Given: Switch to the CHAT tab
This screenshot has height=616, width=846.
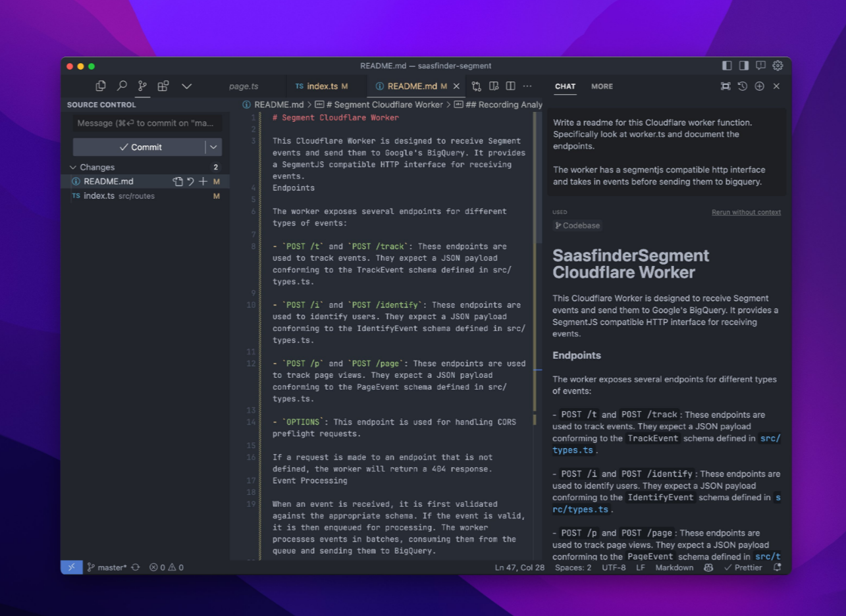Looking at the screenshot, I should point(565,86).
